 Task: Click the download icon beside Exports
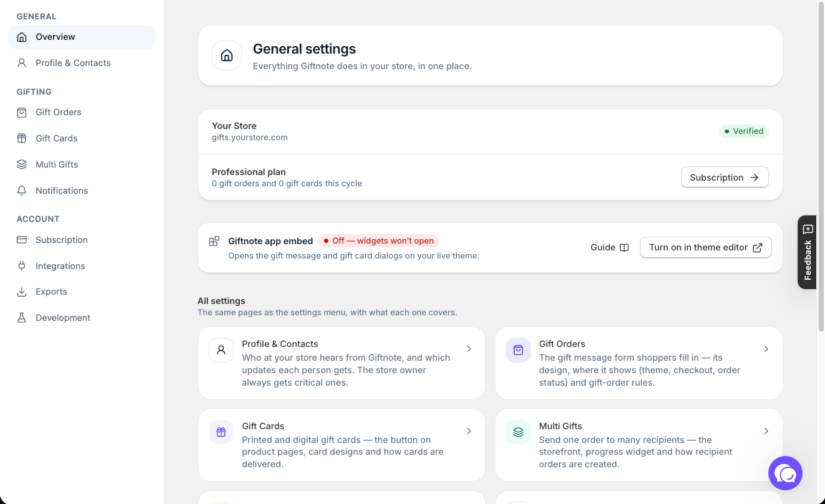pos(22,292)
